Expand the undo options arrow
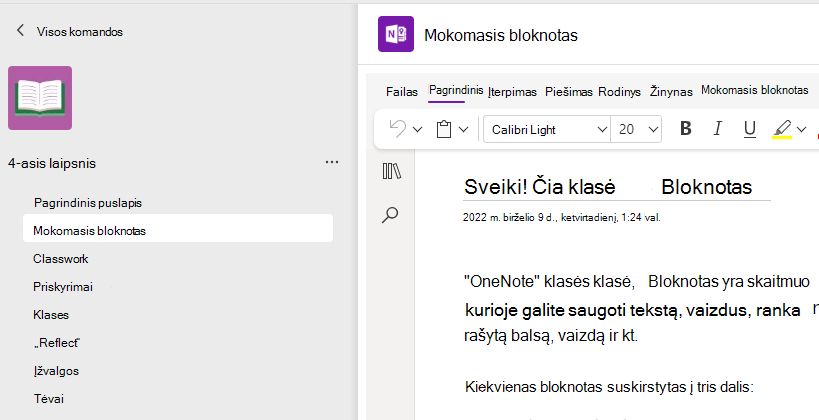 [x=417, y=129]
